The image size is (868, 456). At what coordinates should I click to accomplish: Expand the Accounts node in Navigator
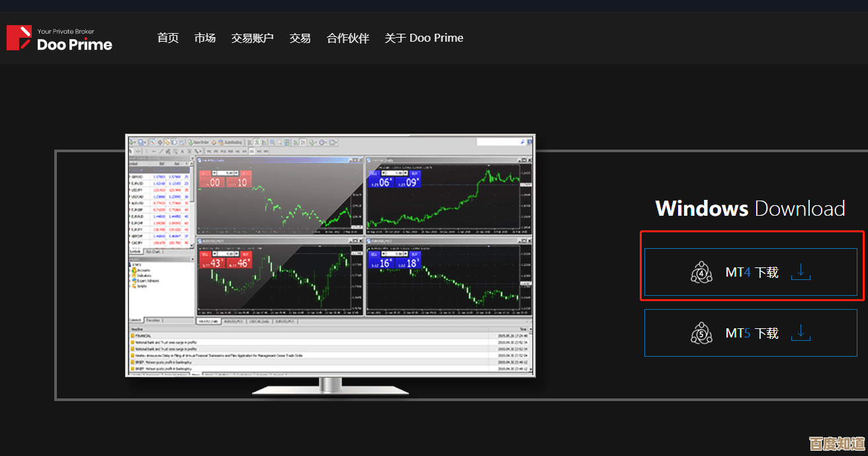tap(142, 270)
